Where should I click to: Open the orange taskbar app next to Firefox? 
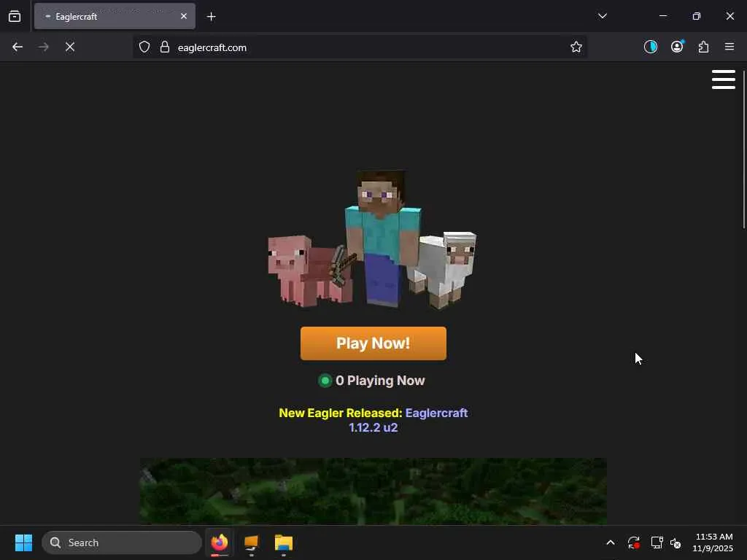click(252, 542)
